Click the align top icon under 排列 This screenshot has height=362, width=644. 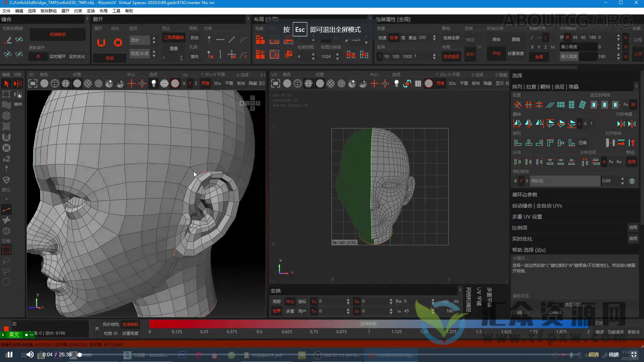click(x=550, y=143)
